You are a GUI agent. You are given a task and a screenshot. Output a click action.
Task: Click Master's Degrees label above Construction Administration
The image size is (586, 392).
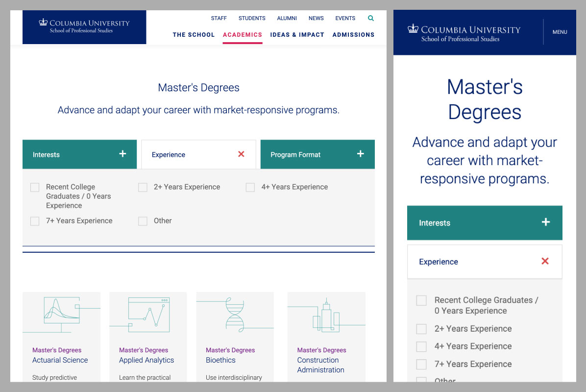[322, 350]
